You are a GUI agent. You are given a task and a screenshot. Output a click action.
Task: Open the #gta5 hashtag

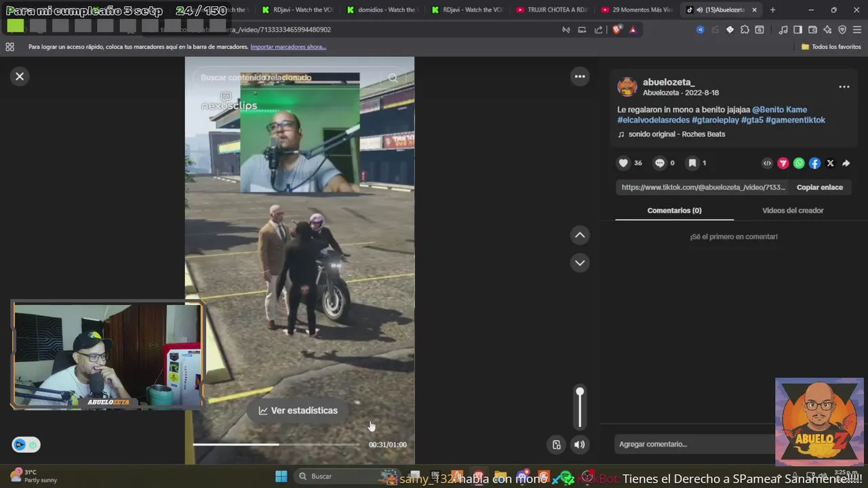[x=752, y=120]
